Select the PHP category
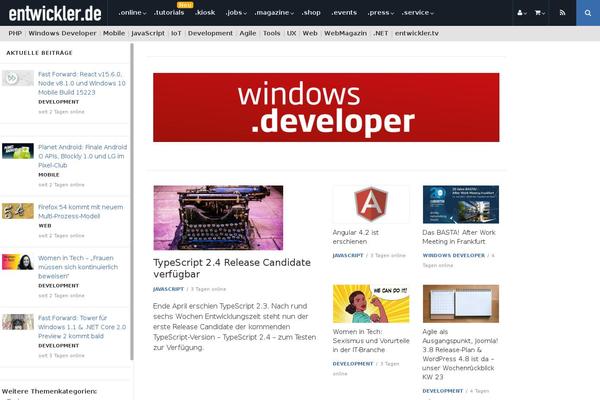Image resolution: width=600 pixels, height=400 pixels. [15, 33]
